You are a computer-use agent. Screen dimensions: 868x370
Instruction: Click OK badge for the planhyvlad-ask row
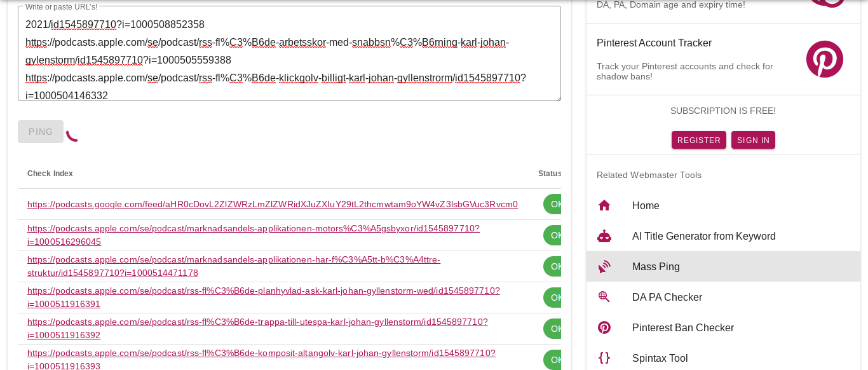[x=552, y=298]
